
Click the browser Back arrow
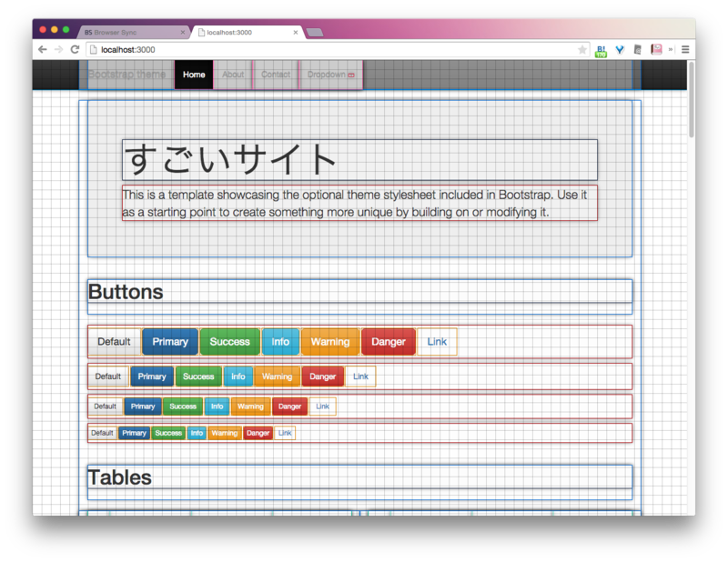[42, 50]
